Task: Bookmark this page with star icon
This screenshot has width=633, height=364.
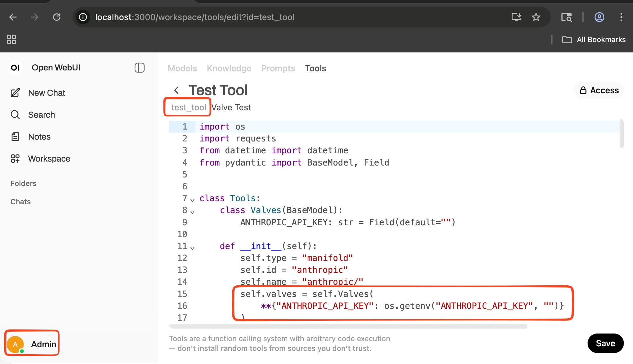Action: (x=536, y=17)
